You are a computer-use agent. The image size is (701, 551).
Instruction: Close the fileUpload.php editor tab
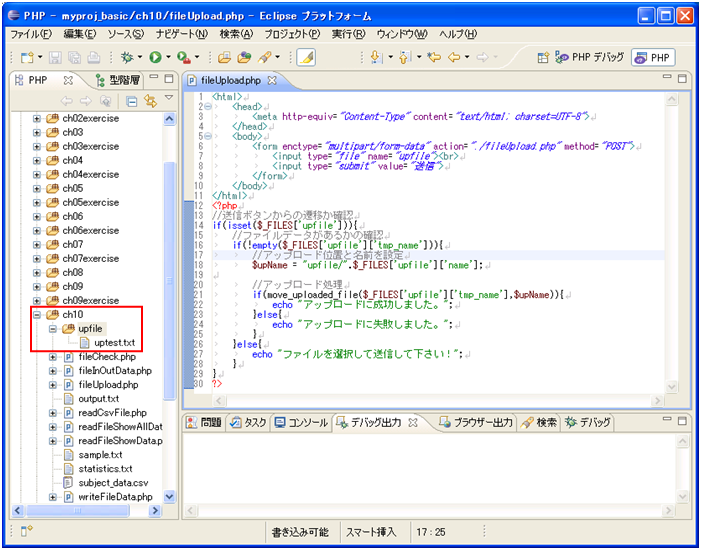pyautogui.click(x=273, y=80)
